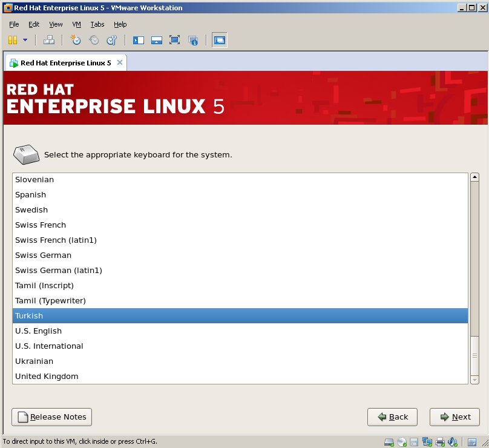Open the Edit menu
The image size is (489, 448).
coord(34,24)
